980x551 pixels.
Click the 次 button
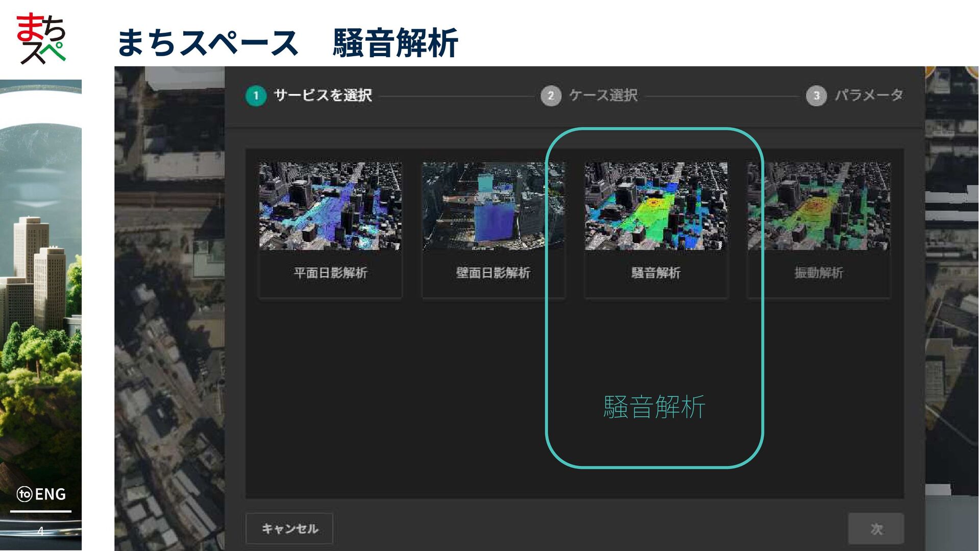(876, 529)
